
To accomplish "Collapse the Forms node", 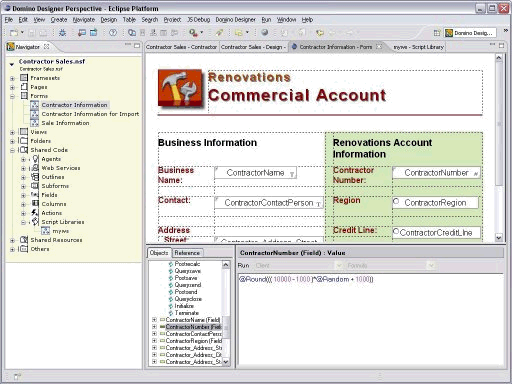I will (12, 96).
